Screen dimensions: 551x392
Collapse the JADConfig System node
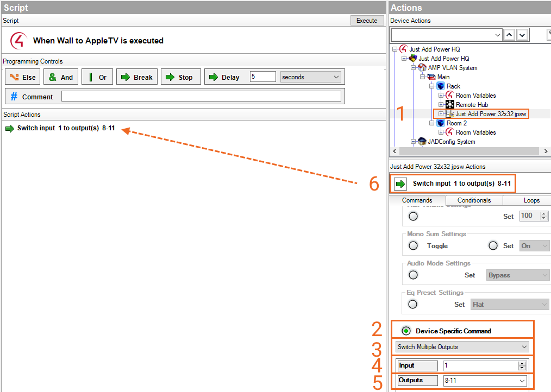413,142
